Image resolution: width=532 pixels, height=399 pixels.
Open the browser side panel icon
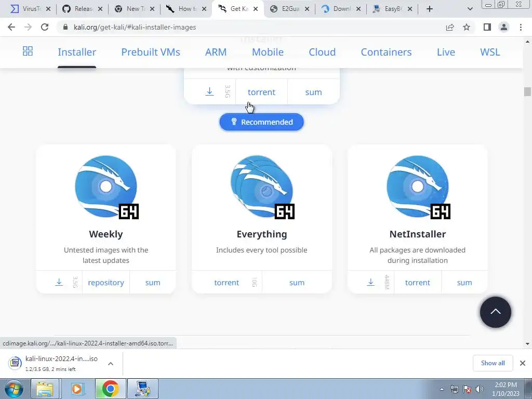point(487,27)
